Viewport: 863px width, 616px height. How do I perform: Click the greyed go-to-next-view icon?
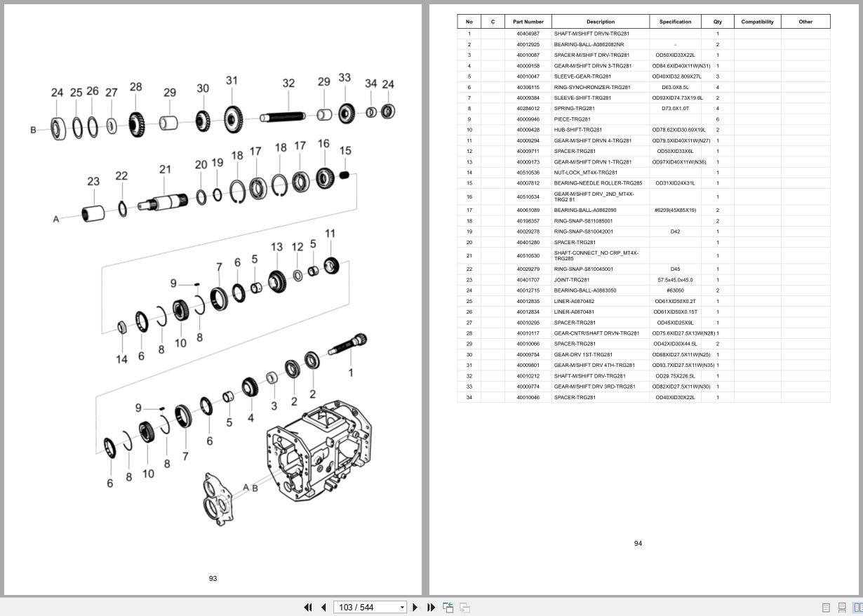click(464, 608)
